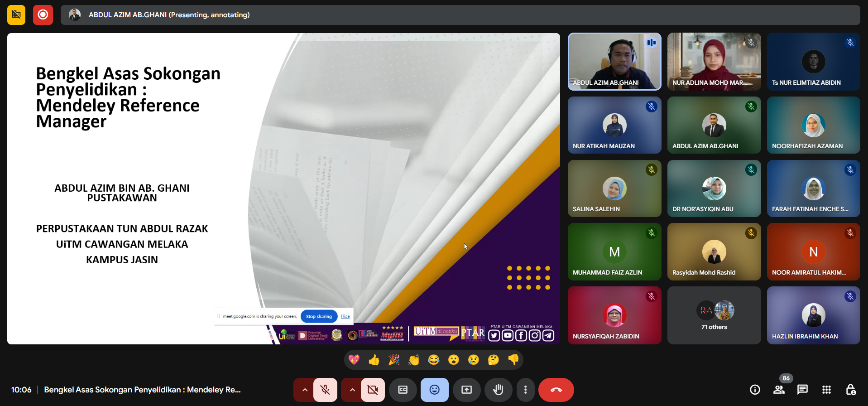Select SALINA SALEHIN tile
868x406 pixels.
(614, 188)
